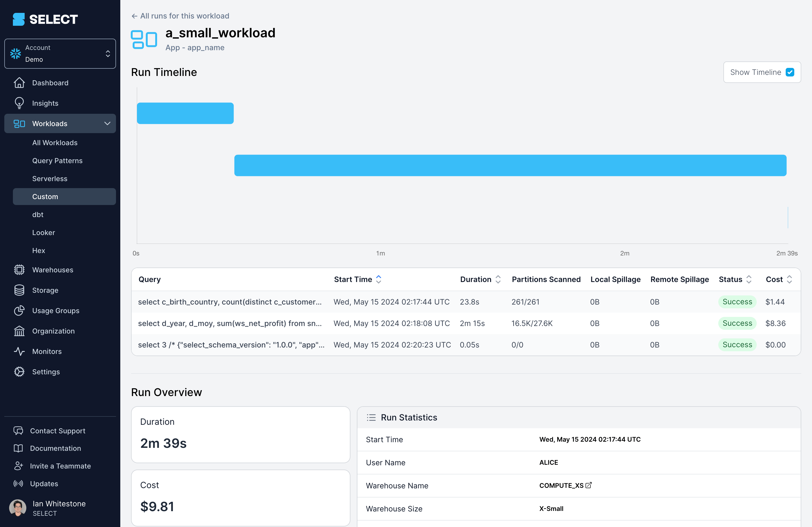The width and height of the screenshot is (812, 527).
Task: Select Query Patterns menu item
Action: click(57, 160)
